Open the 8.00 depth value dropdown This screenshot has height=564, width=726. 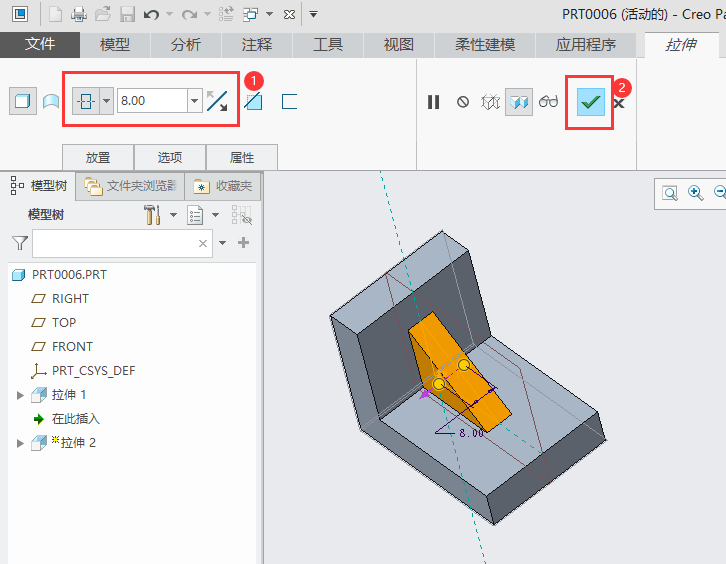(x=194, y=101)
